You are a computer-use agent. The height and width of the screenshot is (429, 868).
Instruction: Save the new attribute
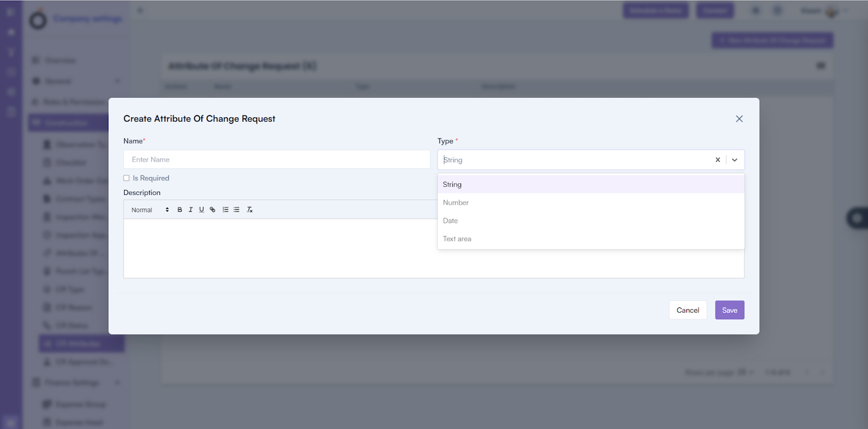point(730,310)
